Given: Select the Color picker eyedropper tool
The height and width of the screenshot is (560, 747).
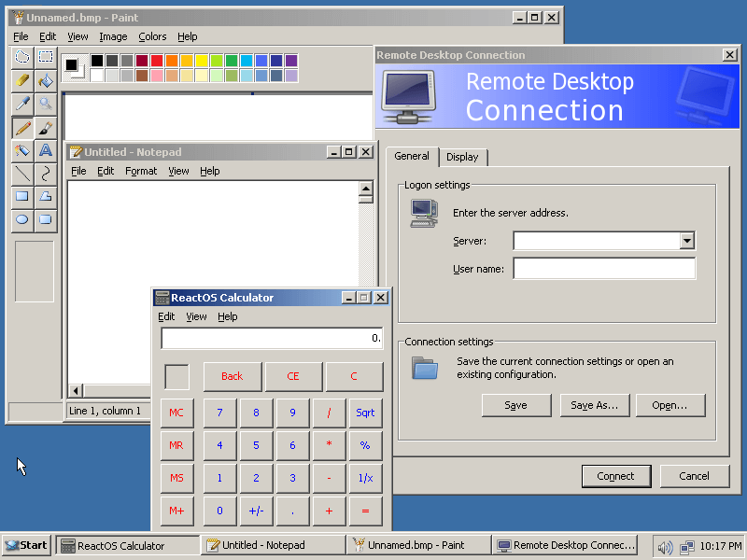Looking at the screenshot, I should (22, 104).
